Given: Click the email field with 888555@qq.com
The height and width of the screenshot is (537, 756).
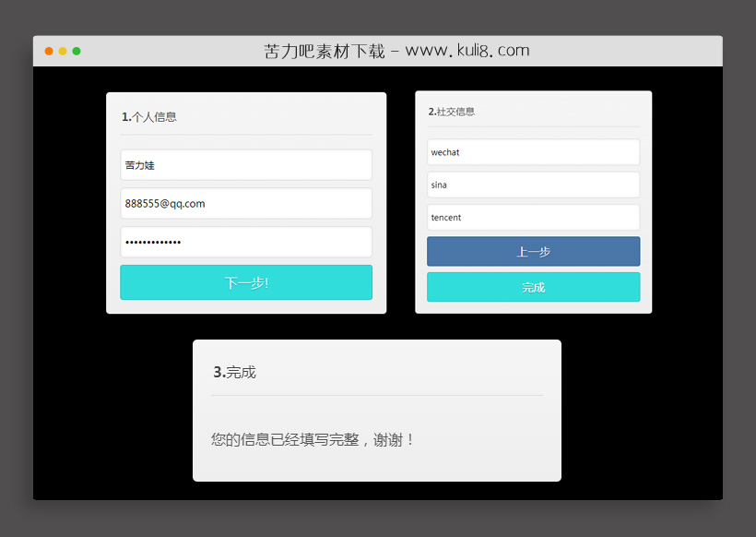Looking at the screenshot, I should [x=246, y=203].
